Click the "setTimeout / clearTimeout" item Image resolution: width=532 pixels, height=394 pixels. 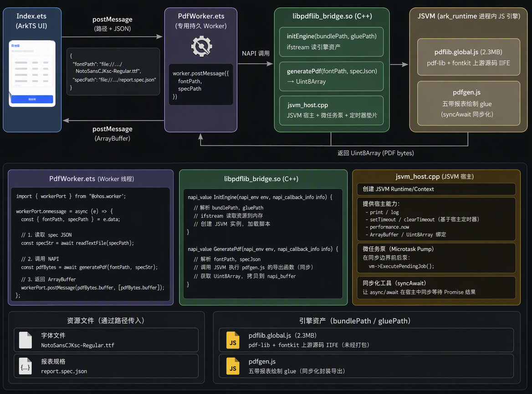[422, 220]
